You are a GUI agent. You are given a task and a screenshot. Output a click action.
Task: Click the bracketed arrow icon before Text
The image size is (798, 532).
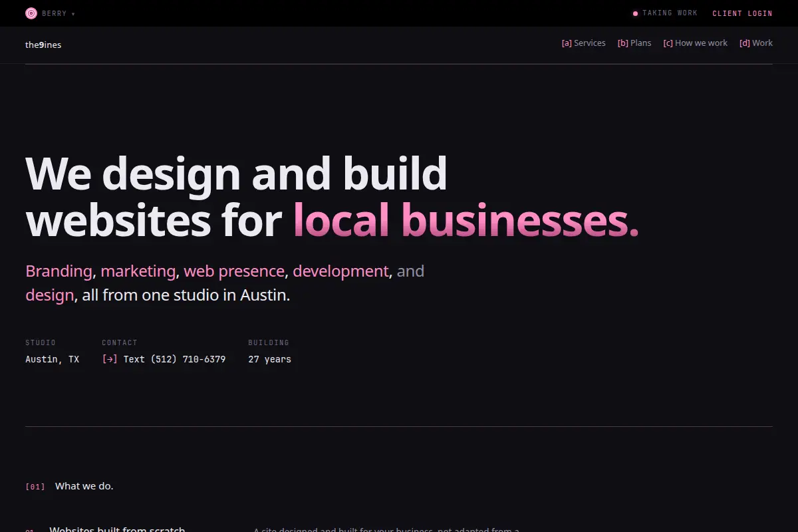point(110,359)
